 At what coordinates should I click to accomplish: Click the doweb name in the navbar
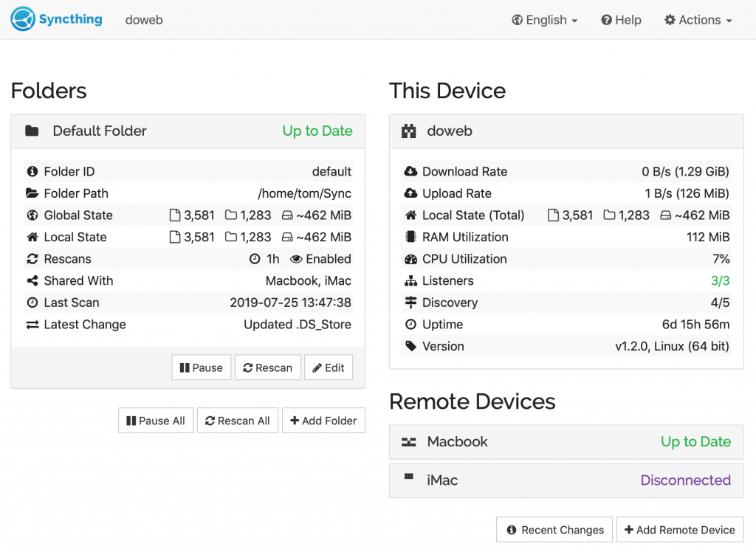144,20
